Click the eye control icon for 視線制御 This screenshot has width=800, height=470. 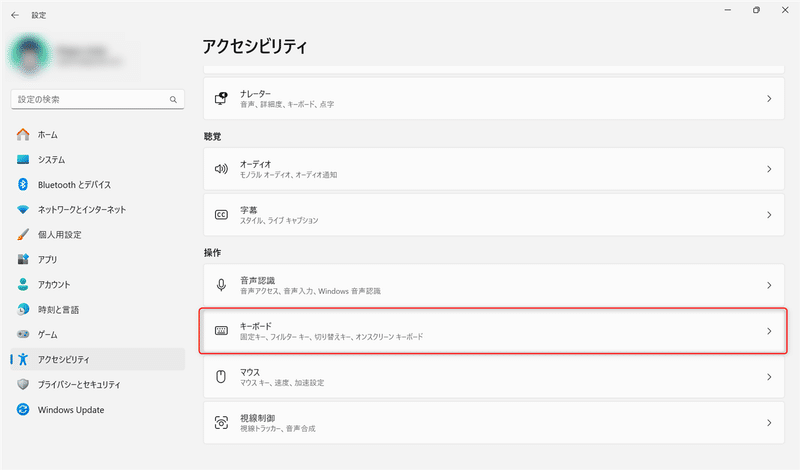tap(221, 423)
